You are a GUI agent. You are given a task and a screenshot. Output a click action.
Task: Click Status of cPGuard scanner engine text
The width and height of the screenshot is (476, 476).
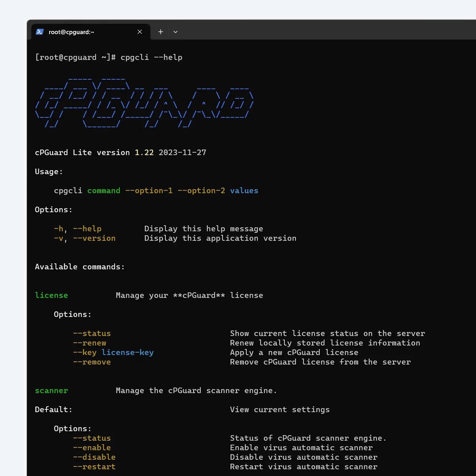308,438
